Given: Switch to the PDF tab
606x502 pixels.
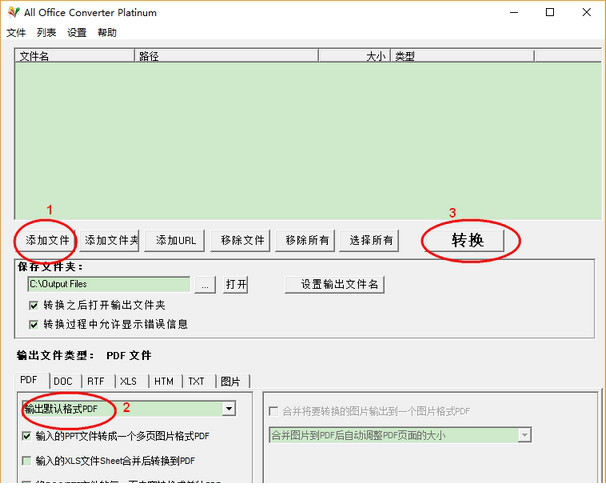Looking at the screenshot, I should coord(32,381).
